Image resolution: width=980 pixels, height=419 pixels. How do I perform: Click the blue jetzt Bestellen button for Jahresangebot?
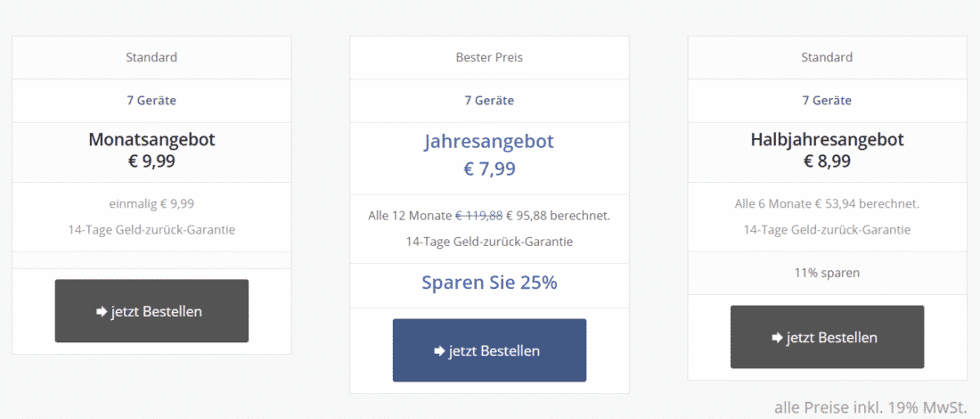[x=489, y=350]
